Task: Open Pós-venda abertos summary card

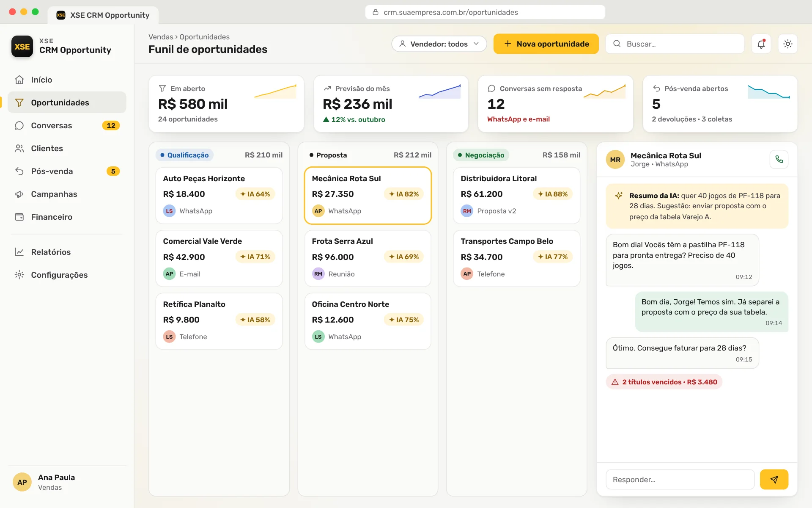Action: click(720, 104)
